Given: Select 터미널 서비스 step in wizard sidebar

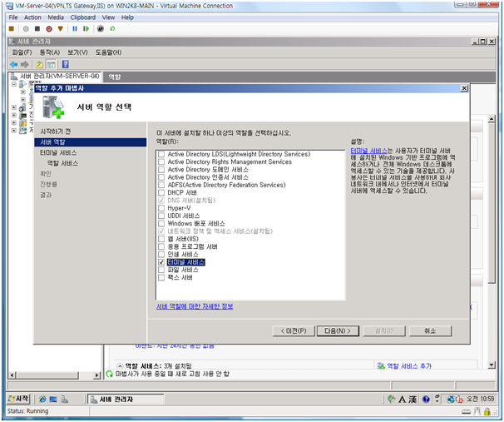Looking at the screenshot, I should pos(58,153).
